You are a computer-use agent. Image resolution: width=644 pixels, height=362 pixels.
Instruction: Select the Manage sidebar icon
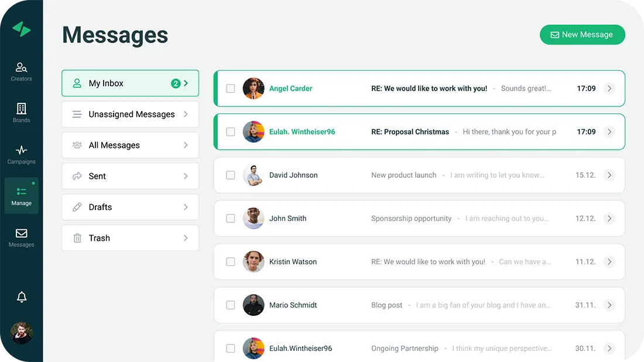(21, 192)
